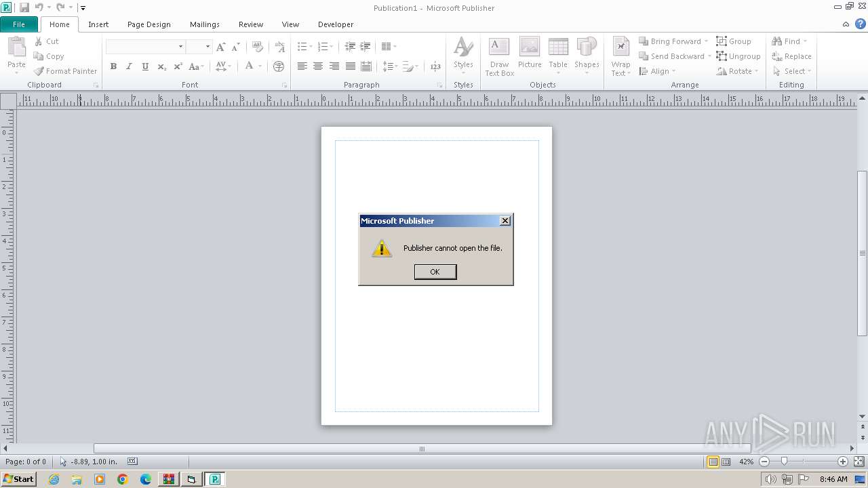Click the Page: 0 of 0 status indicator
The width and height of the screenshot is (868, 488).
point(26,462)
